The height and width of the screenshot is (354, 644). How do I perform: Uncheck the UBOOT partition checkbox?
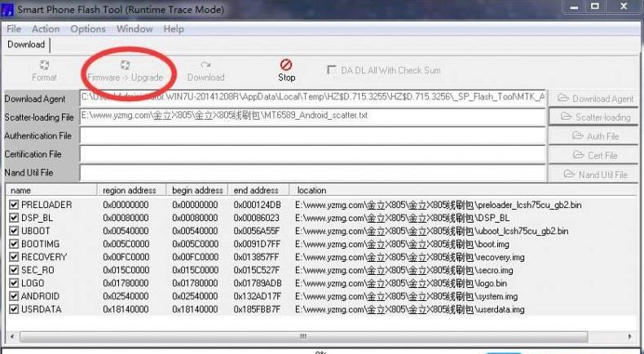pyautogui.click(x=14, y=231)
